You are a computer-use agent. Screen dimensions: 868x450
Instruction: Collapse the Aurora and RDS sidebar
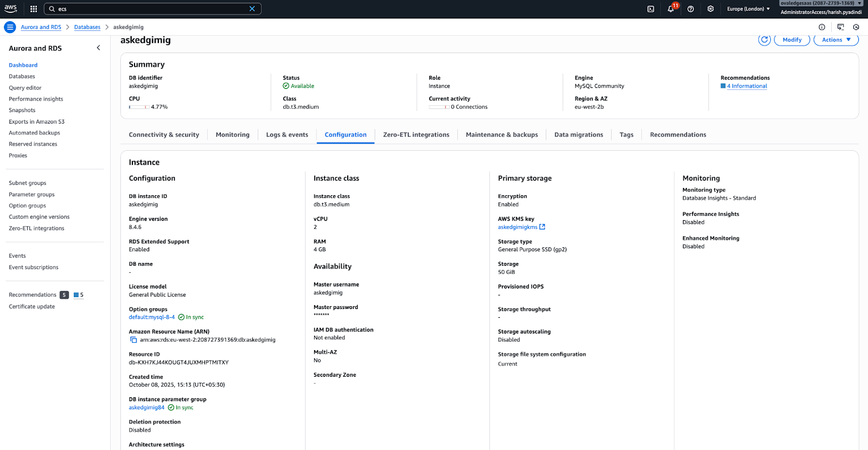point(98,48)
